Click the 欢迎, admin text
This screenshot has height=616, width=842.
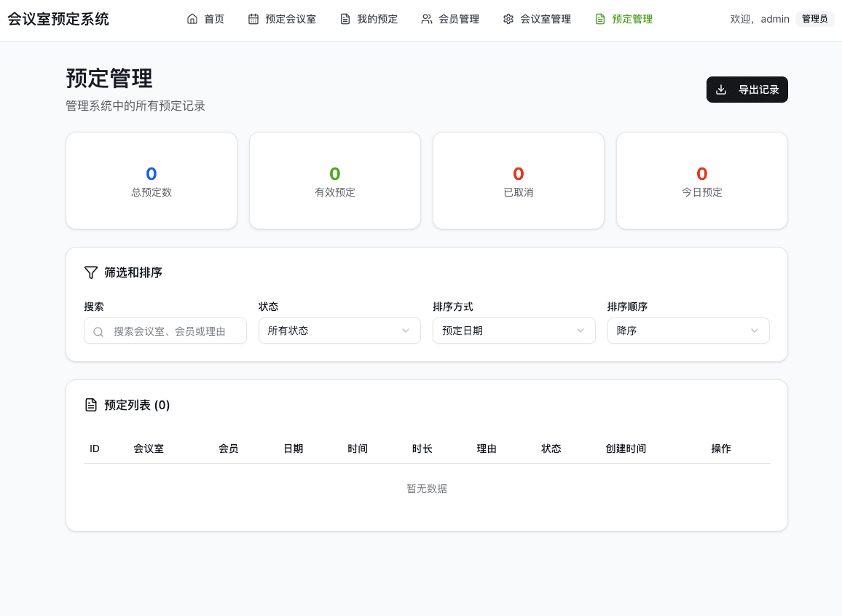click(x=760, y=20)
